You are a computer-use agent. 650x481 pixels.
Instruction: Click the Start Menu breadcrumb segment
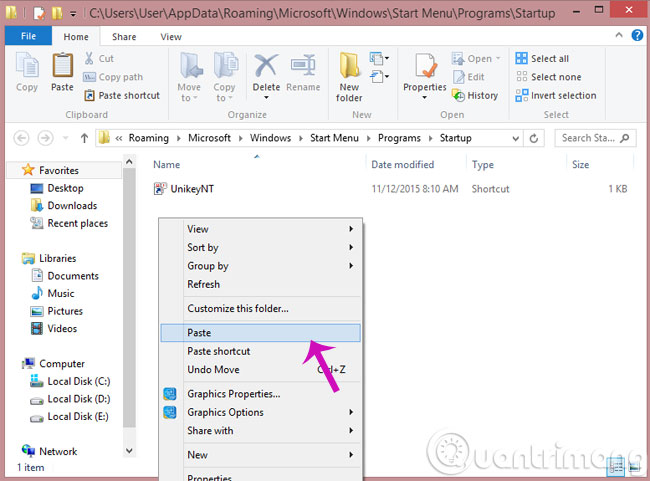(334, 138)
